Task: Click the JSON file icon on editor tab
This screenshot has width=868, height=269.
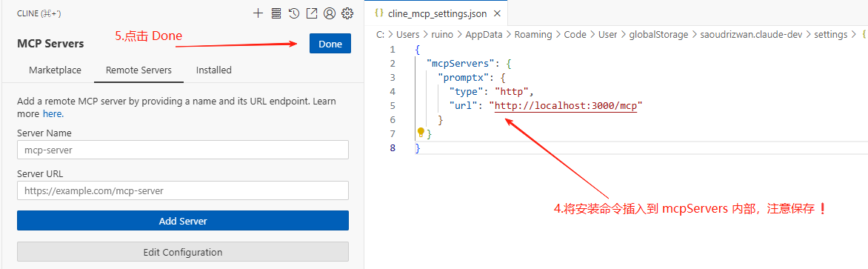Action: pyautogui.click(x=379, y=13)
